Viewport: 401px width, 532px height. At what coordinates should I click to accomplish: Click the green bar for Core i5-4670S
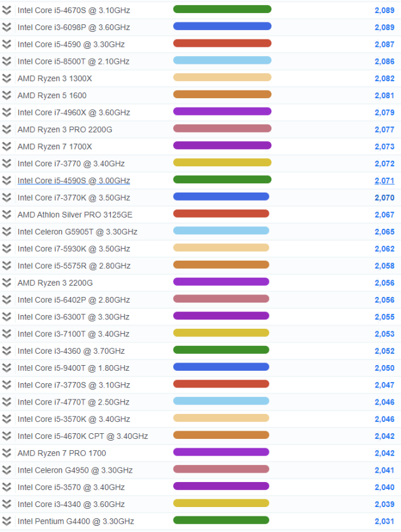pos(222,9)
